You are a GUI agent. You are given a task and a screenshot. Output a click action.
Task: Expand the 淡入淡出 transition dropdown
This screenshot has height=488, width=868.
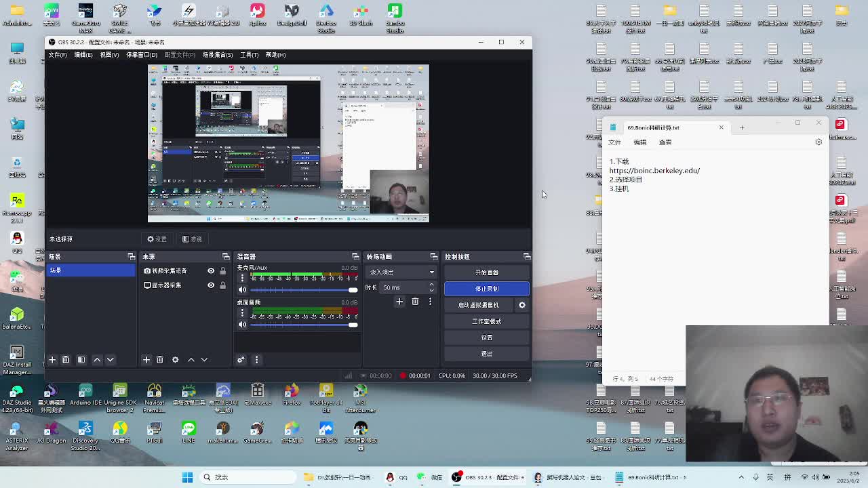pyautogui.click(x=401, y=272)
